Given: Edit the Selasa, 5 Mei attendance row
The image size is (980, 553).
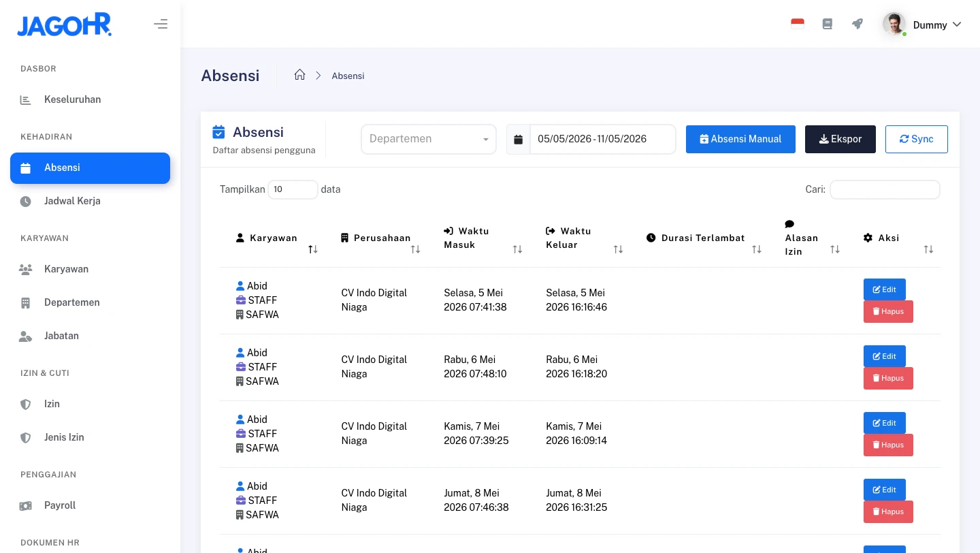Looking at the screenshot, I should [884, 289].
